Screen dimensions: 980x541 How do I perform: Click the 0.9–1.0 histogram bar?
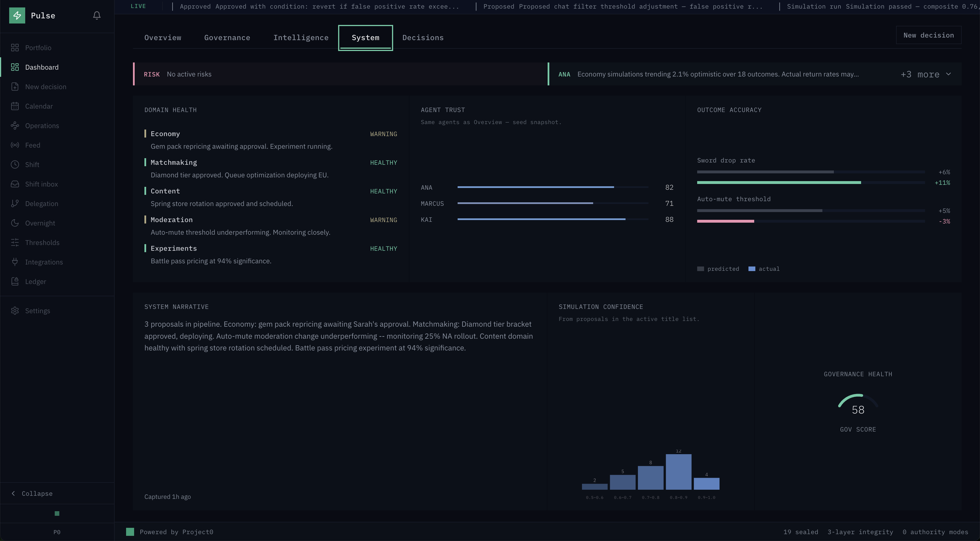coord(706,484)
